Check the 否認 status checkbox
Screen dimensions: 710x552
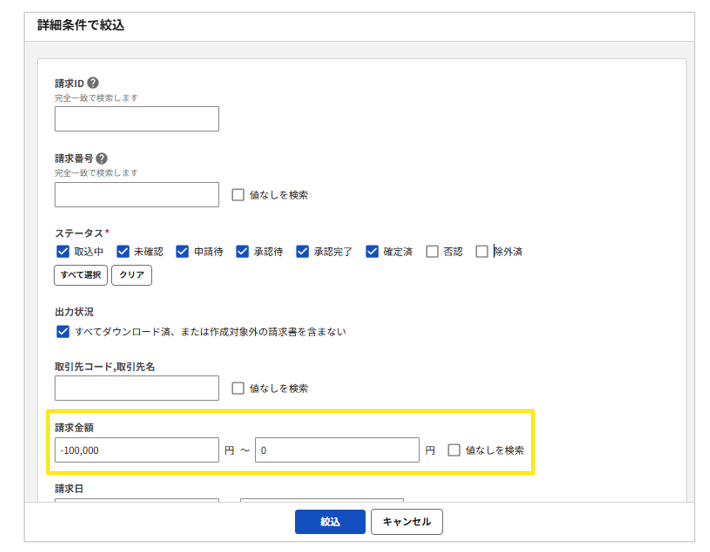pos(432,252)
